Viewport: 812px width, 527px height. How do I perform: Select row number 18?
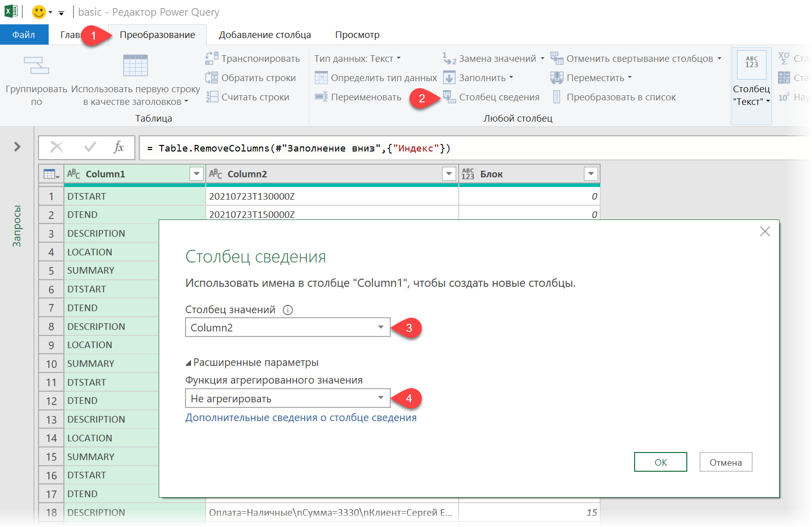pyautogui.click(x=51, y=512)
